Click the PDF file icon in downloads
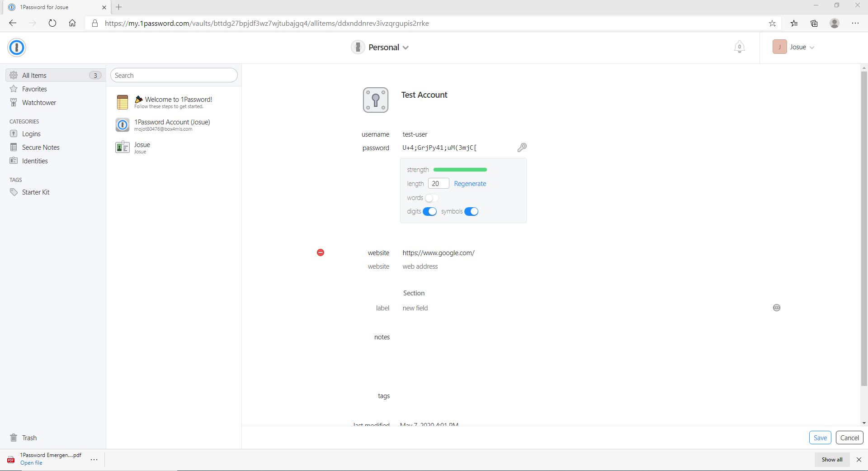Viewport: 868px width, 471px height. pyautogui.click(x=11, y=459)
